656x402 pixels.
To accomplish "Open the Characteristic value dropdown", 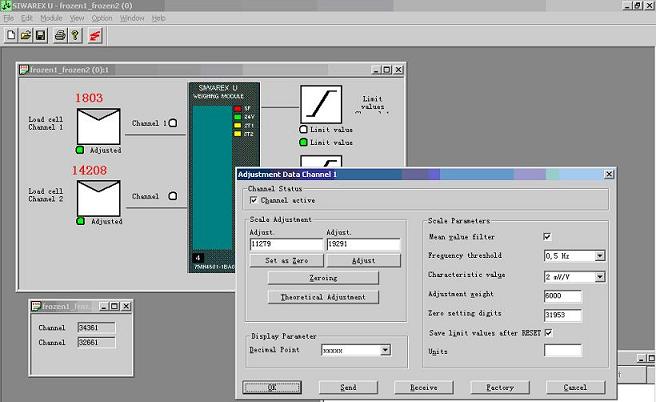I will (600, 277).
